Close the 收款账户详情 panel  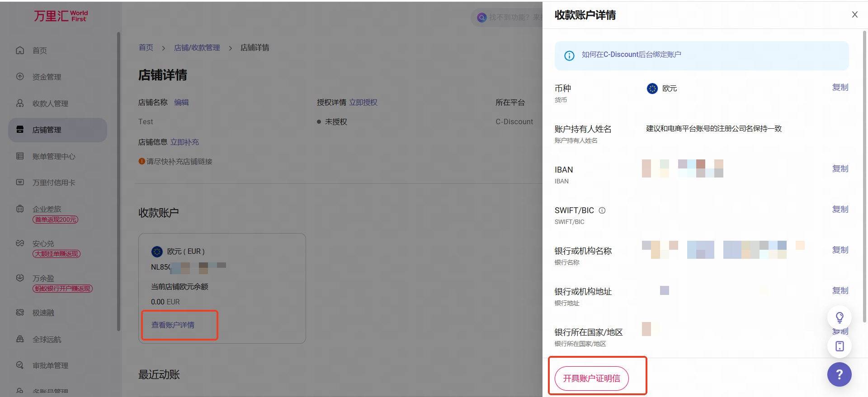pyautogui.click(x=855, y=14)
